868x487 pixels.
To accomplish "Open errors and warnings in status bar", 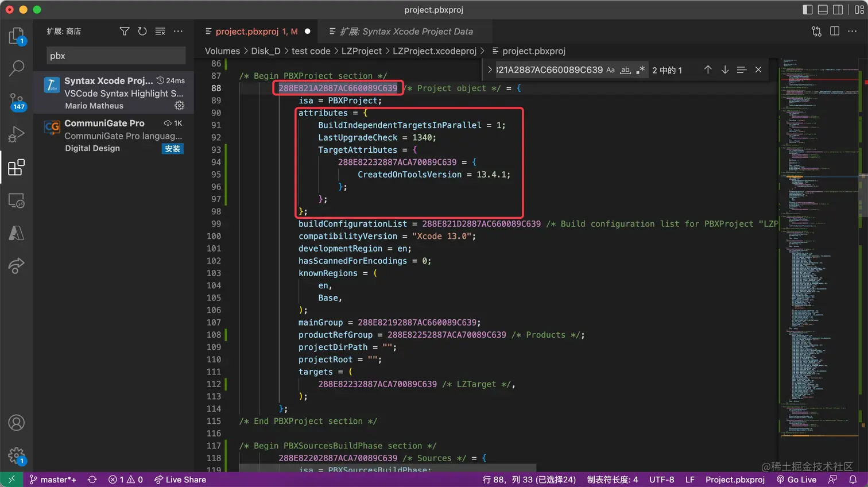I will 126,480.
